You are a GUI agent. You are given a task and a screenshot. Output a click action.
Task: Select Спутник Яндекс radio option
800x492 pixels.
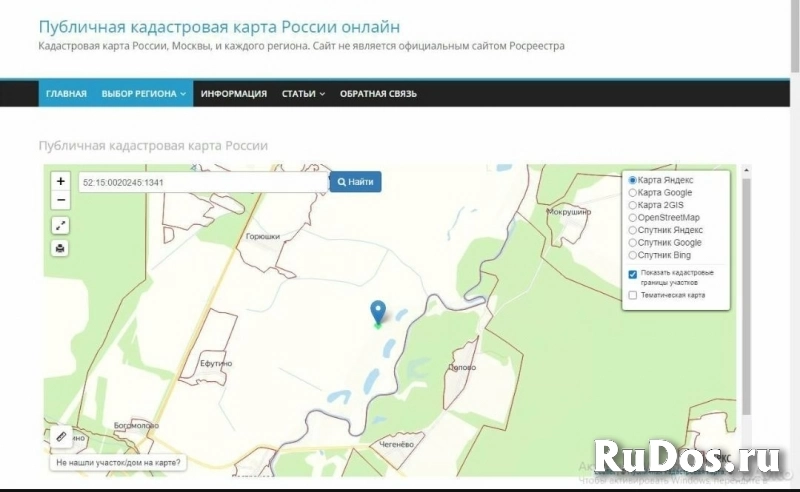(633, 230)
